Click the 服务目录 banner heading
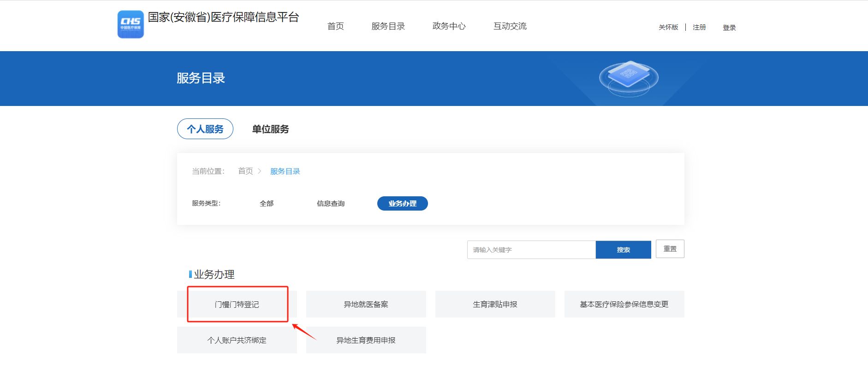Screen dimensions: 868x376 point(201,78)
